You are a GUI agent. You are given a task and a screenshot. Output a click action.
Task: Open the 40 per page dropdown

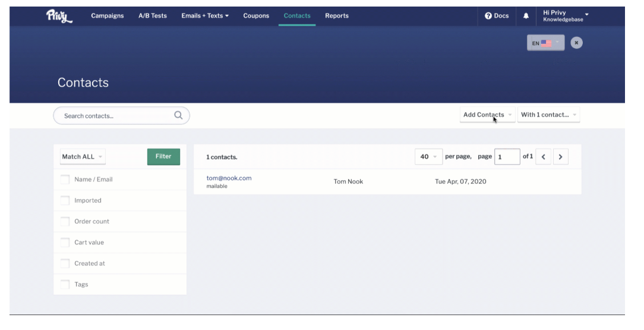428,156
